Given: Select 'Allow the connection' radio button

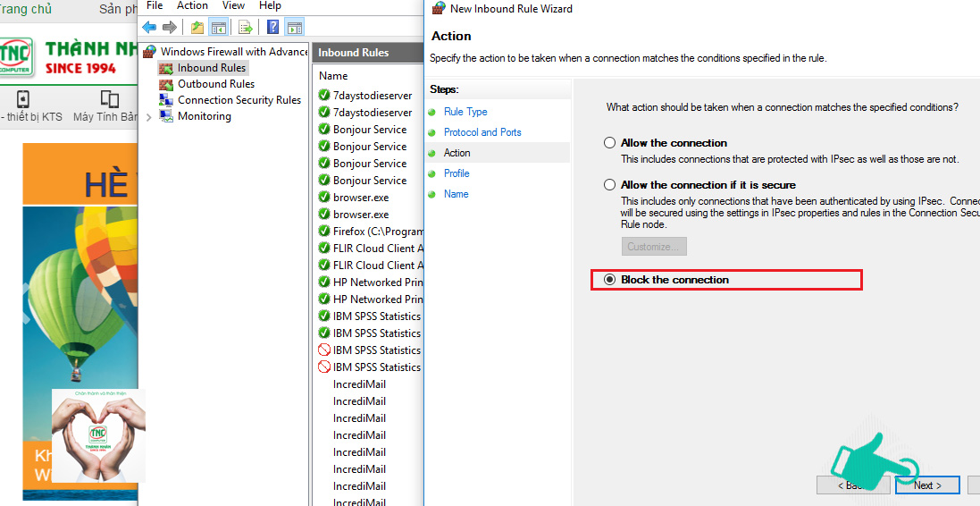Looking at the screenshot, I should click(610, 143).
